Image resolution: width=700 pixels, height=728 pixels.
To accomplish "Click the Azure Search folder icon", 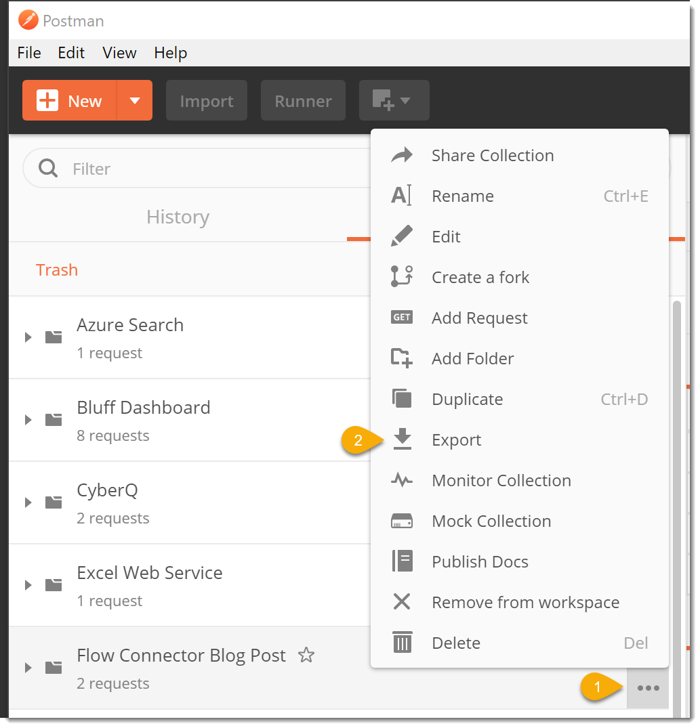I will [54, 337].
